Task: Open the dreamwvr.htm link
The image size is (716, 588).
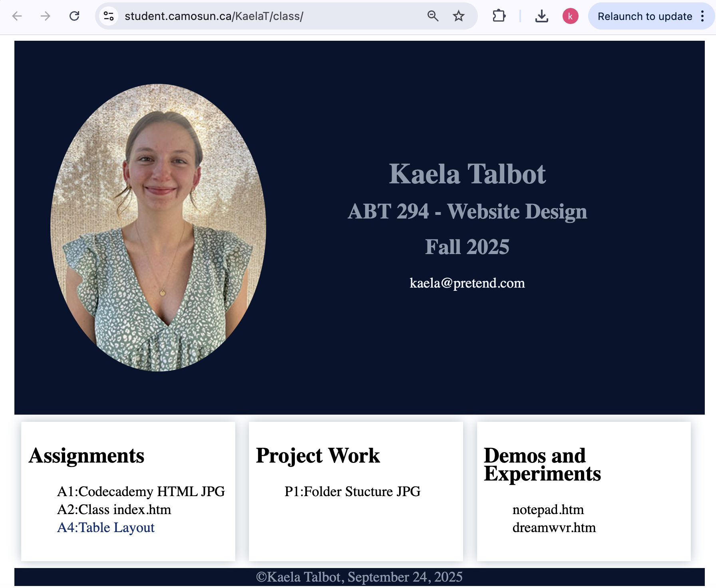Action: click(x=554, y=528)
